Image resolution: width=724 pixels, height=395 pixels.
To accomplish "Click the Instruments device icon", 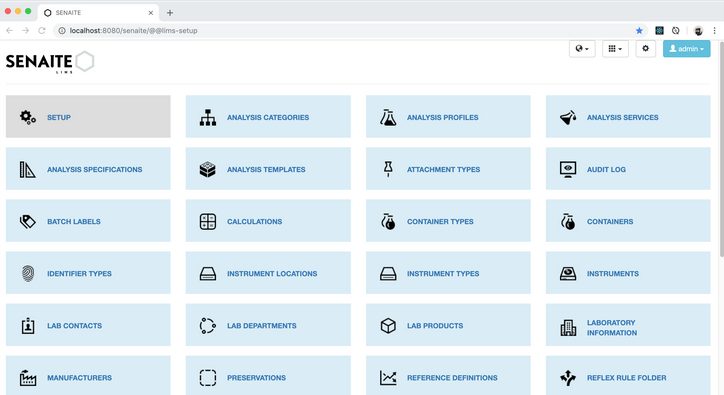I will click(x=568, y=274).
